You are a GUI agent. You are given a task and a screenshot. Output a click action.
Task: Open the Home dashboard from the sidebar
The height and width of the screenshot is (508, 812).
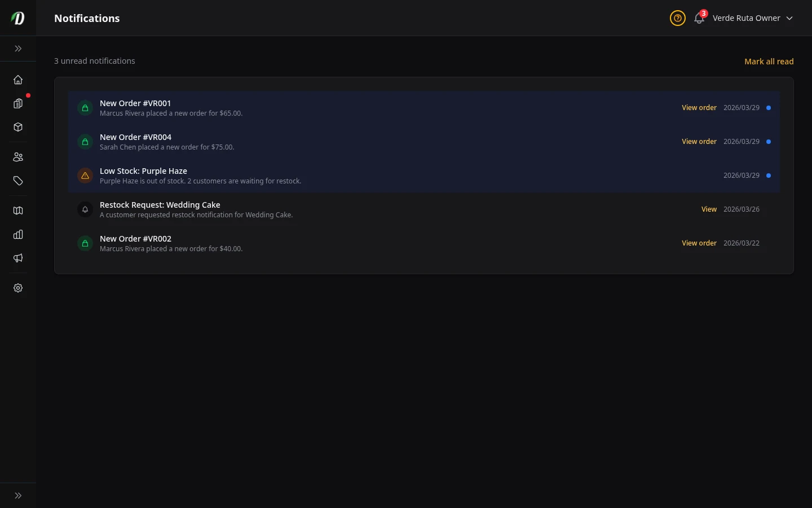click(18, 80)
